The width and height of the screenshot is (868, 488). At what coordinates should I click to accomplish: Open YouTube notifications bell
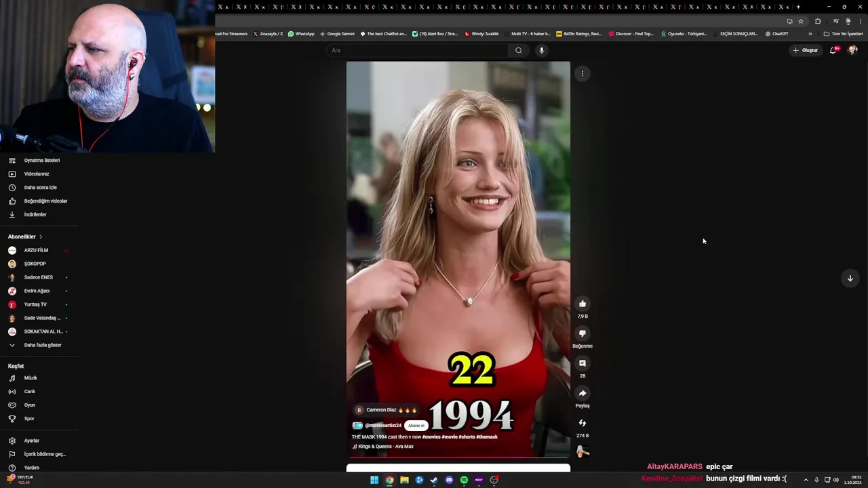(x=833, y=50)
